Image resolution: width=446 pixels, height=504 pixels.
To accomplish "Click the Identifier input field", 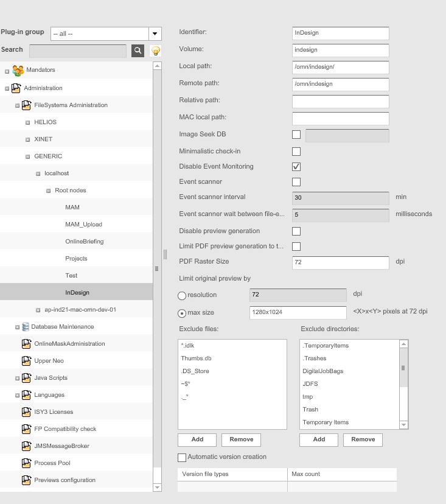I will coord(341,33).
